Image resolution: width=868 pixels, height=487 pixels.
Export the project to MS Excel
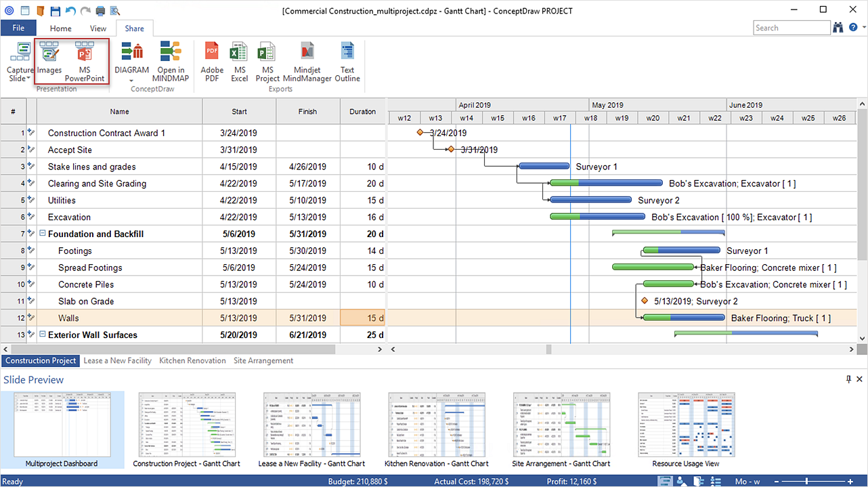(239, 62)
